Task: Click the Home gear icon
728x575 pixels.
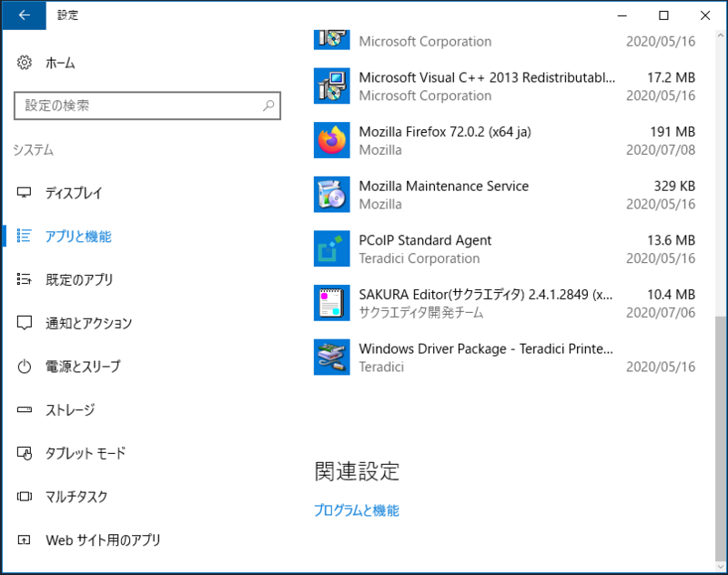Action: (x=25, y=62)
